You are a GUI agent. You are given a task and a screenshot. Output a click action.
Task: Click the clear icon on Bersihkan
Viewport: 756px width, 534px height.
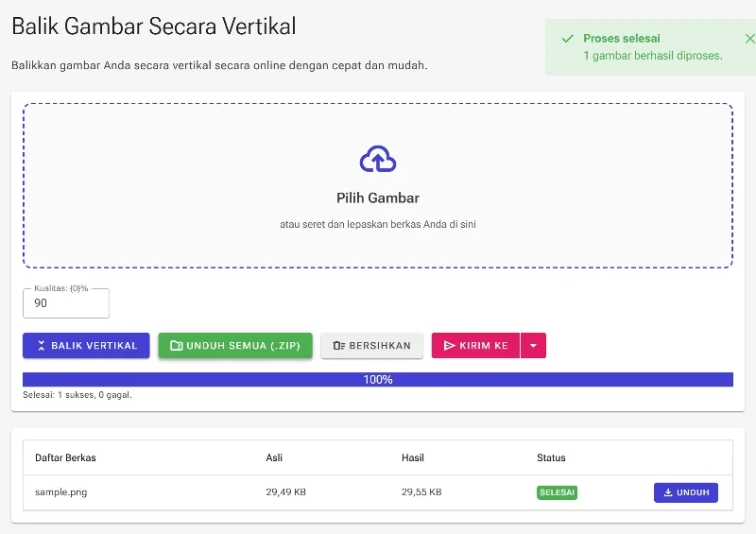click(x=339, y=345)
